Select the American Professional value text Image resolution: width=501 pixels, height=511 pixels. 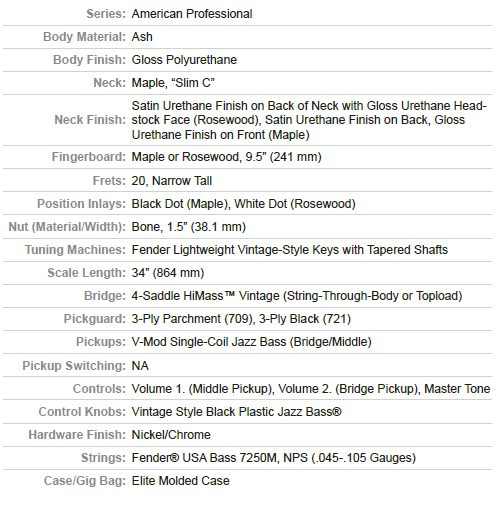[x=192, y=14]
